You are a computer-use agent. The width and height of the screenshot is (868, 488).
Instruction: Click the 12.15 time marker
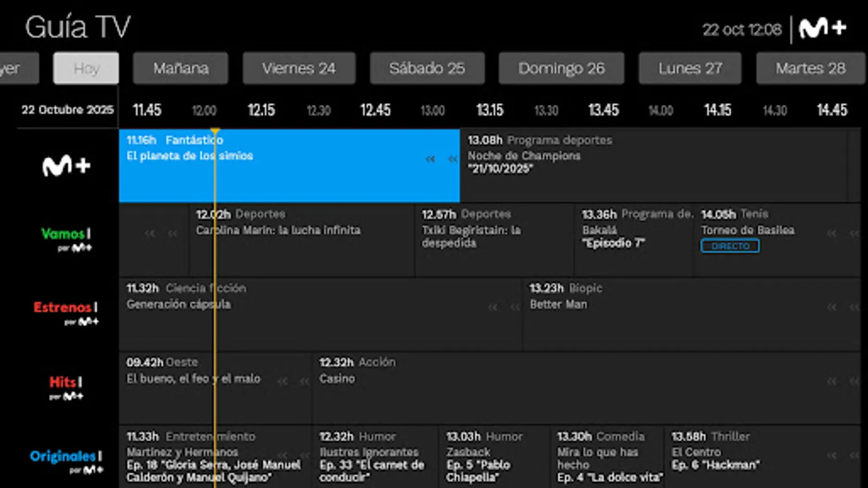tap(261, 110)
